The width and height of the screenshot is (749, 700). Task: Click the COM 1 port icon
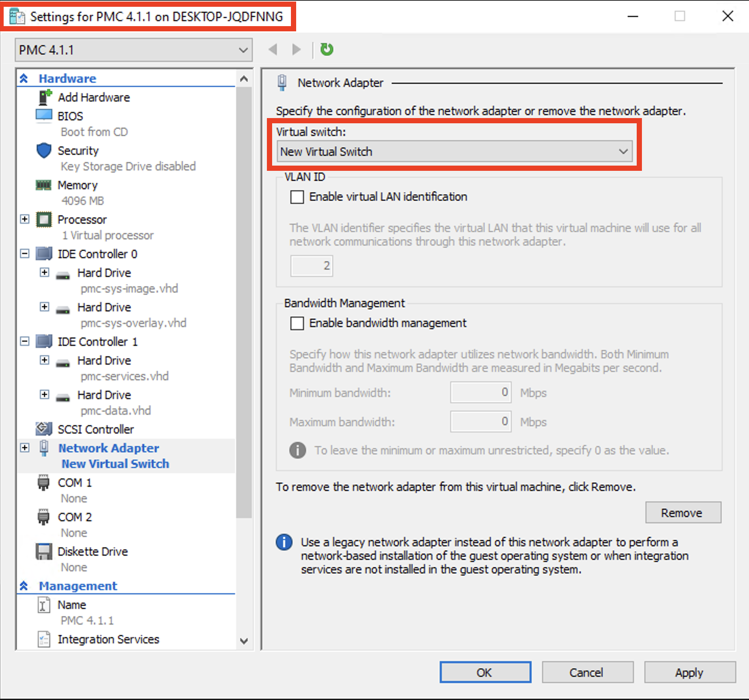[x=43, y=482]
